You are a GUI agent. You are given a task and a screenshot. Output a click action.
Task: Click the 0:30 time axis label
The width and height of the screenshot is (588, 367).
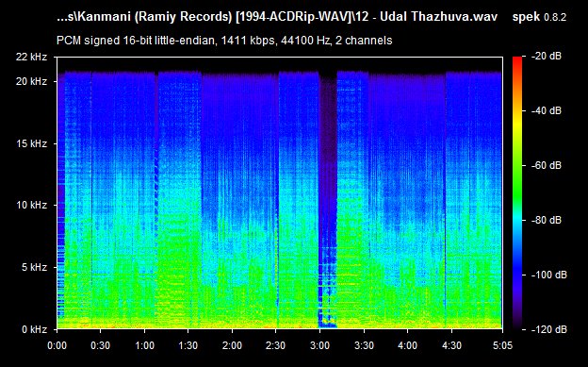(x=101, y=345)
